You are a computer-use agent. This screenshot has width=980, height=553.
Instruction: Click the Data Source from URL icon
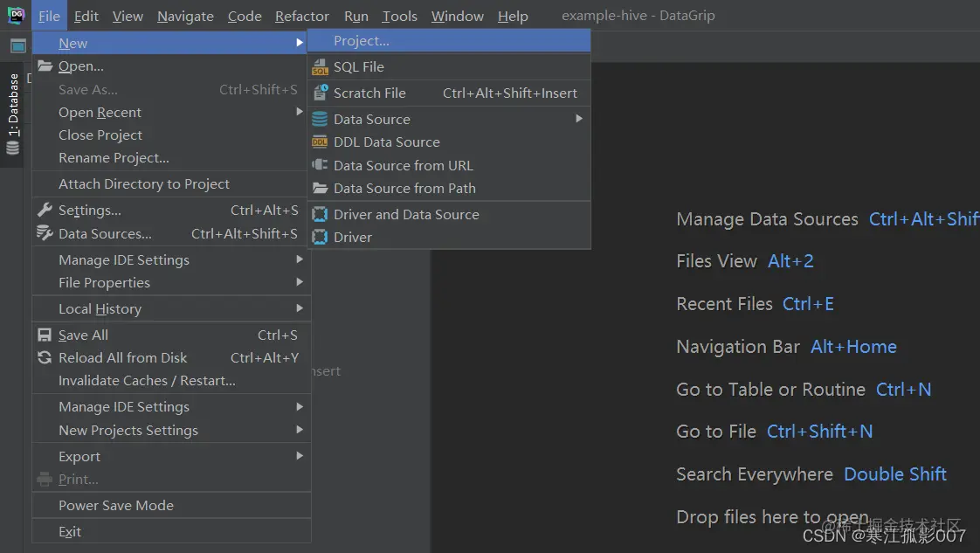[x=320, y=165]
